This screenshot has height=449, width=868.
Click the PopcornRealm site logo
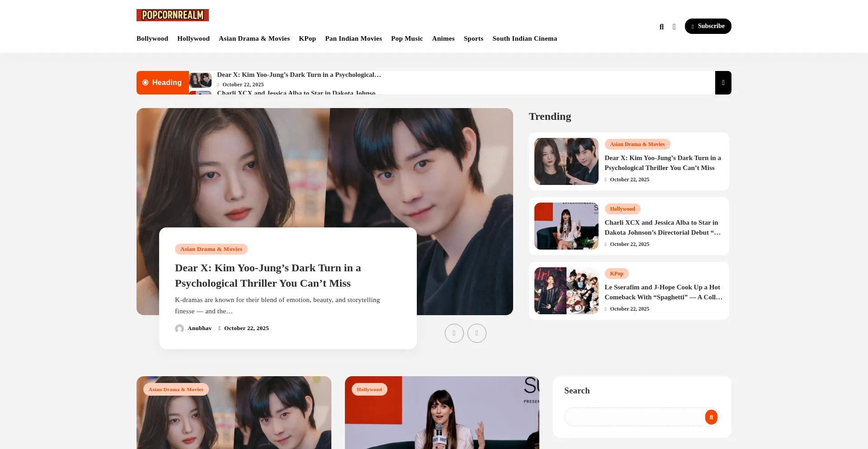pos(172,15)
